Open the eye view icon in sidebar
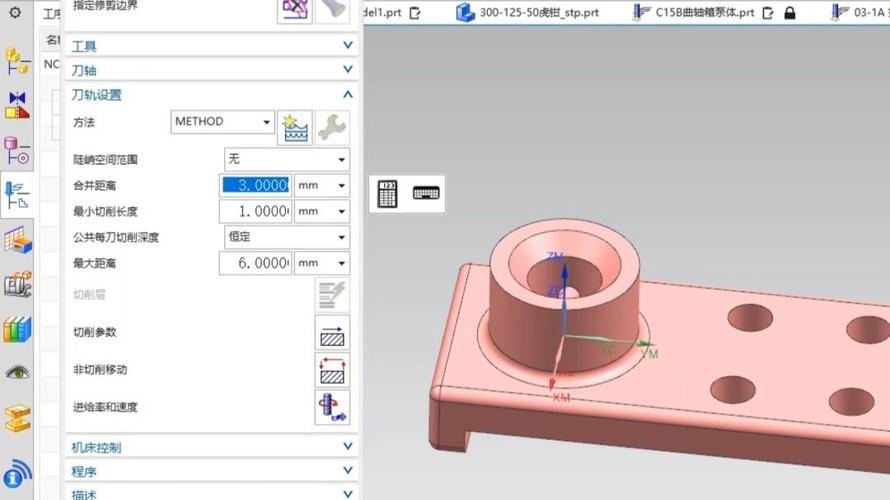890x500 pixels. coord(17,372)
